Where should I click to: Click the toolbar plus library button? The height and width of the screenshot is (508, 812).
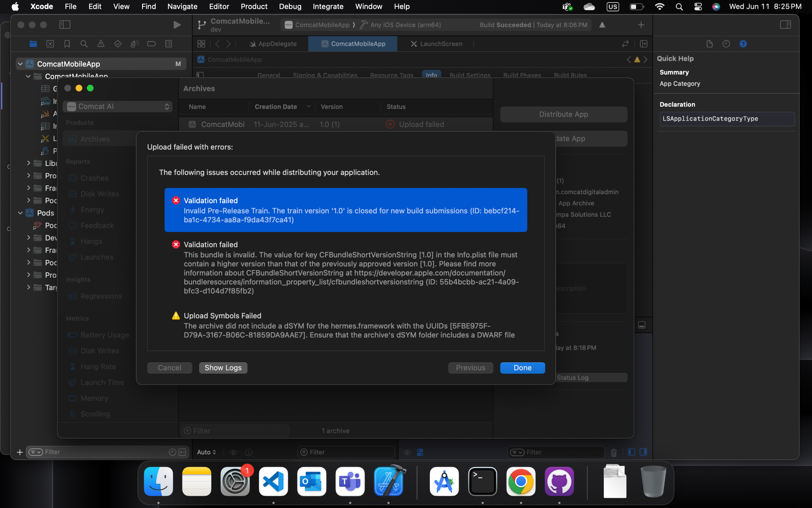[641, 25]
